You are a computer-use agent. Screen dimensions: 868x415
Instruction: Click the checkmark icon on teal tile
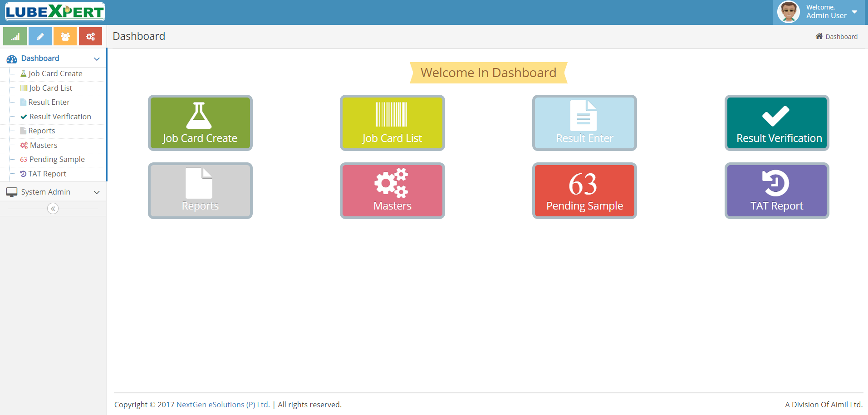pos(776,116)
